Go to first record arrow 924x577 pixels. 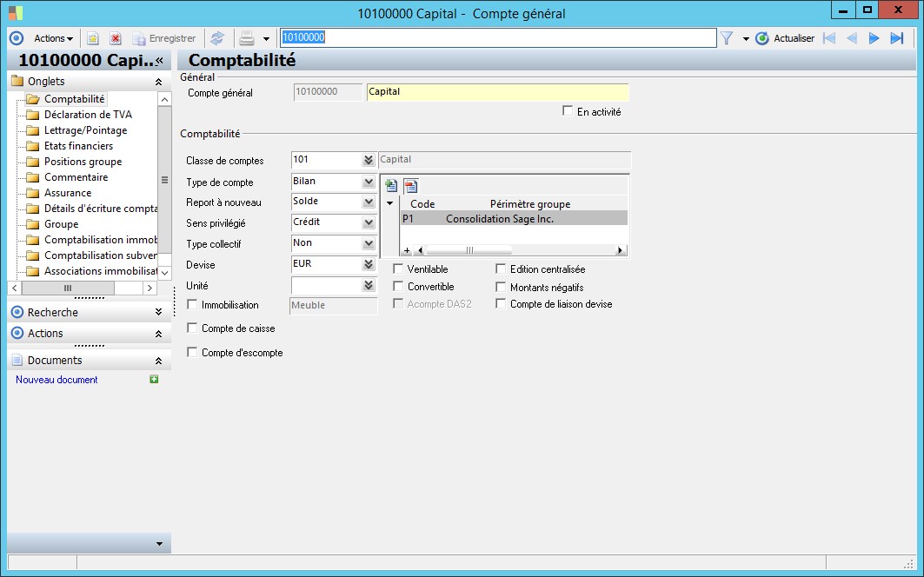pos(829,38)
